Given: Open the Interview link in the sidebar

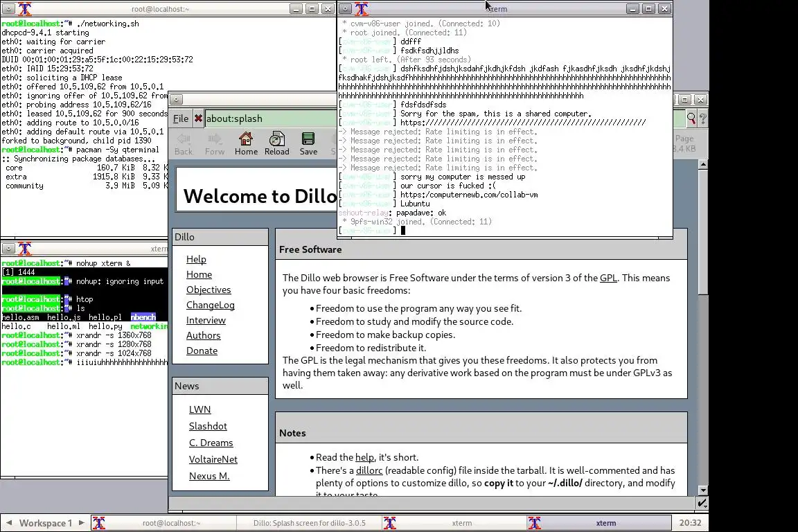Looking at the screenshot, I should (x=206, y=320).
